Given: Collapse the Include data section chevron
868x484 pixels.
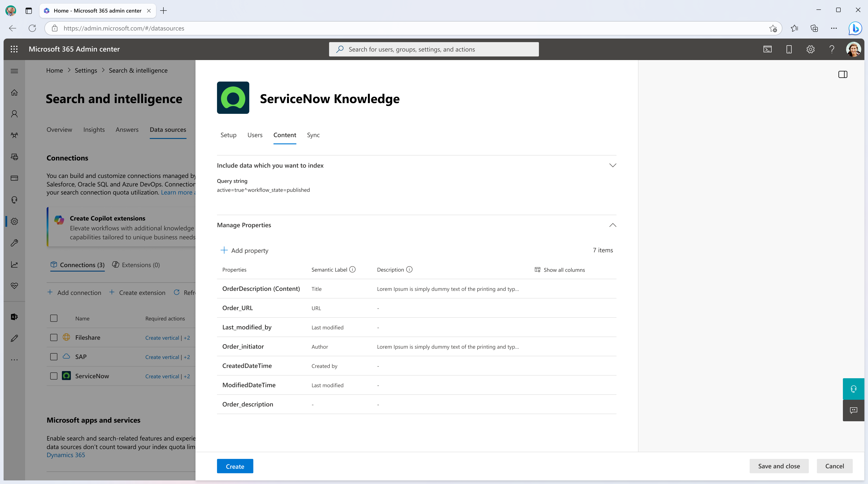Looking at the screenshot, I should pos(613,165).
